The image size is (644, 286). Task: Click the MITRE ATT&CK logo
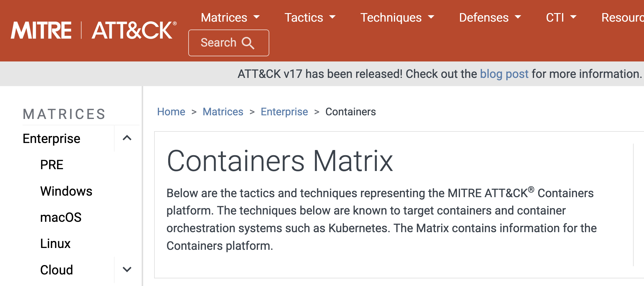94,30
